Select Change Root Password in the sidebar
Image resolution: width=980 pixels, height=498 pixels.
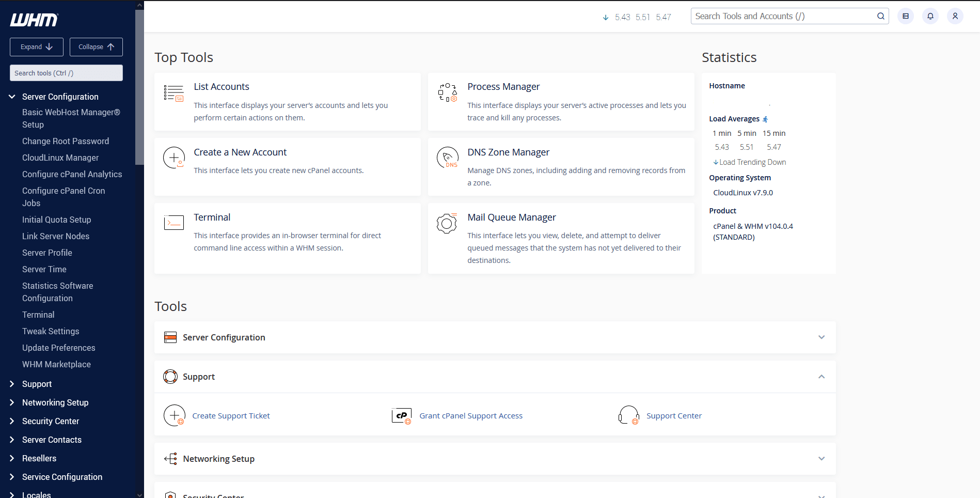(66, 141)
